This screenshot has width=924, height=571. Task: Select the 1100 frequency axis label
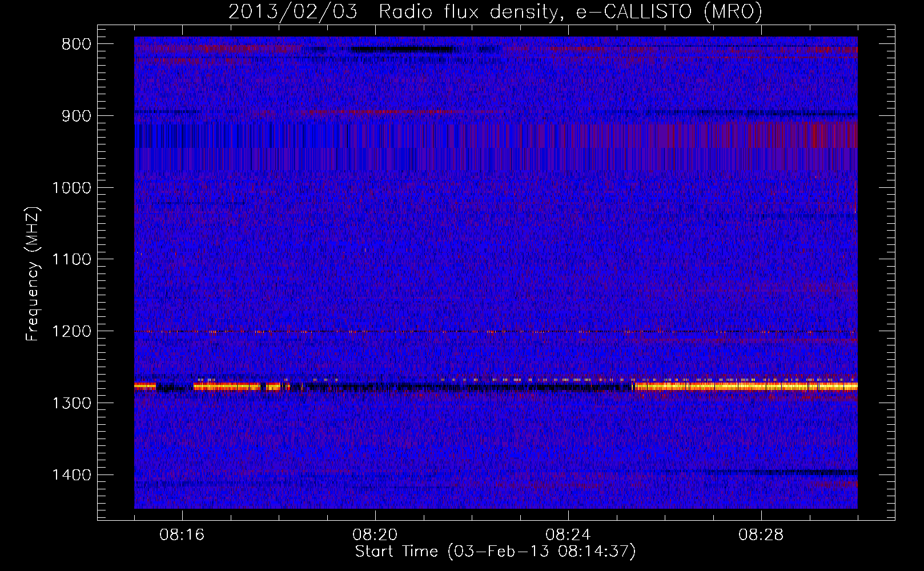point(71,260)
